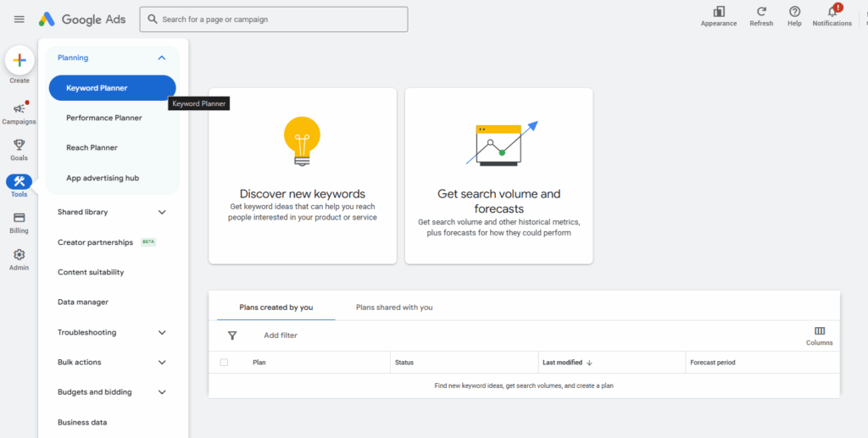Click the search for page or campaign field
This screenshot has height=438, width=868.
[x=274, y=19]
